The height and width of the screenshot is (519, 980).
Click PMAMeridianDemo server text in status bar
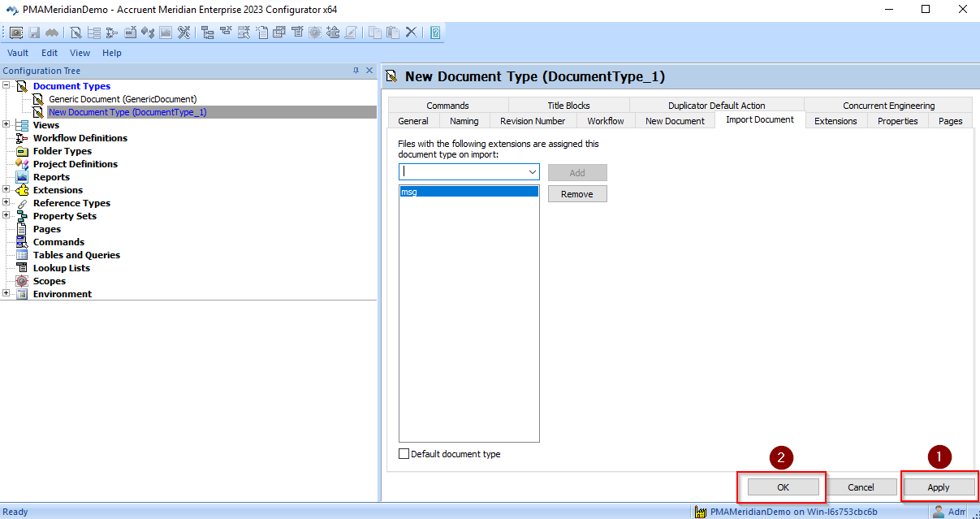click(x=793, y=512)
